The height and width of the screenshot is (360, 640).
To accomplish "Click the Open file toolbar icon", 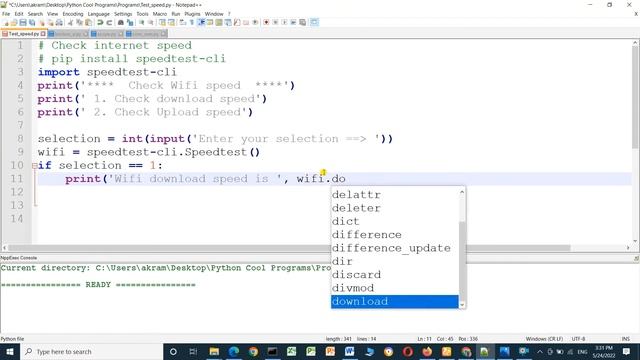I will pos(14,22).
